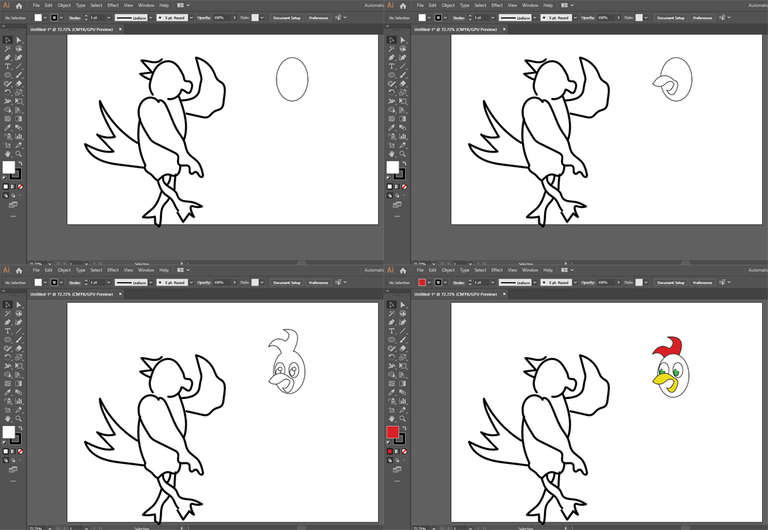Select Curvature tool in outlined rooster-head window
The width and height of the screenshot is (768, 530).
(19, 322)
